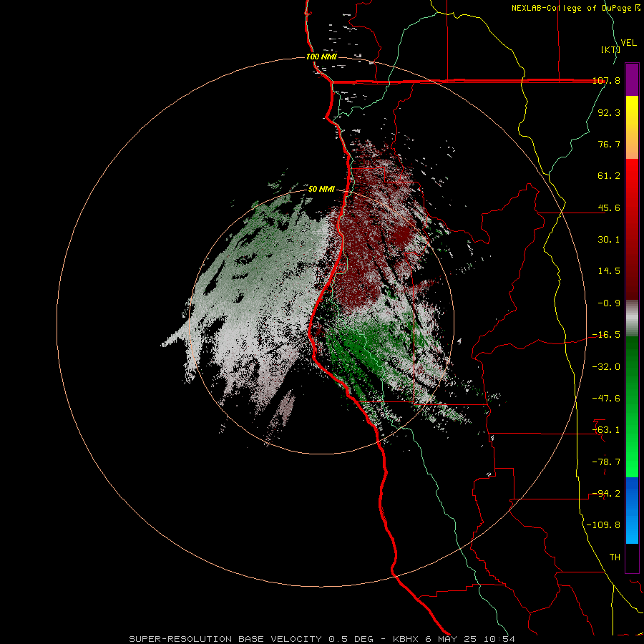Click the 61.2 scale value
Viewport: 644px width, 644px height.
tap(609, 176)
